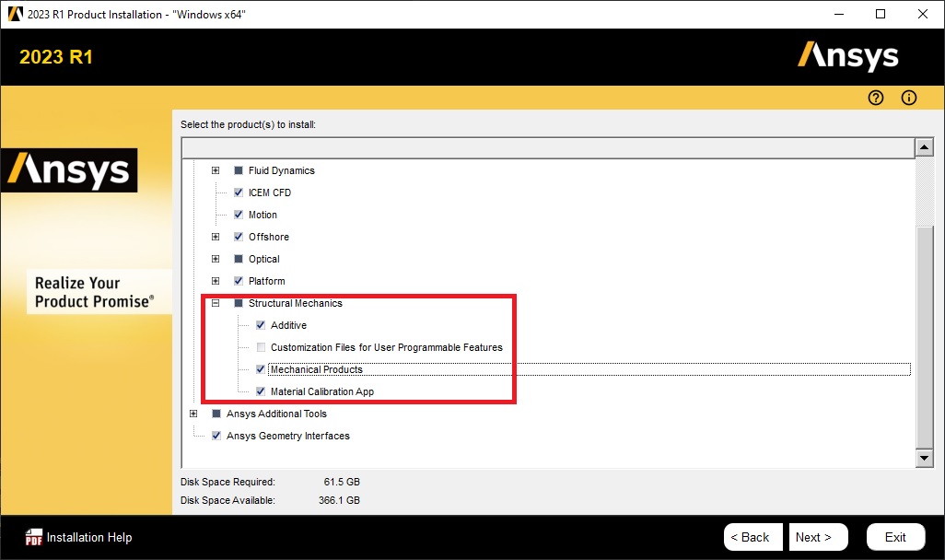Uncheck the Mechanical Products checkbox
The image size is (945, 560).
[261, 369]
